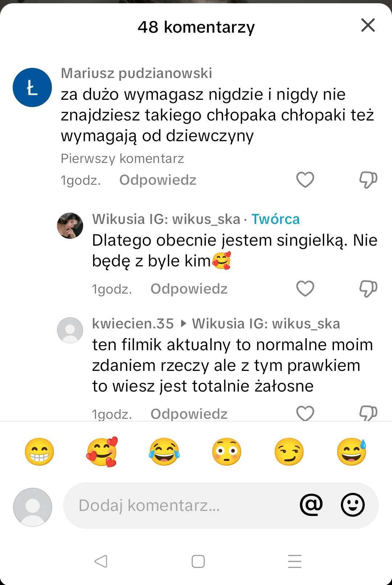Insert the smirking face emoji
Image resolution: width=392 pixels, height=585 pixels.
click(289, 452)
